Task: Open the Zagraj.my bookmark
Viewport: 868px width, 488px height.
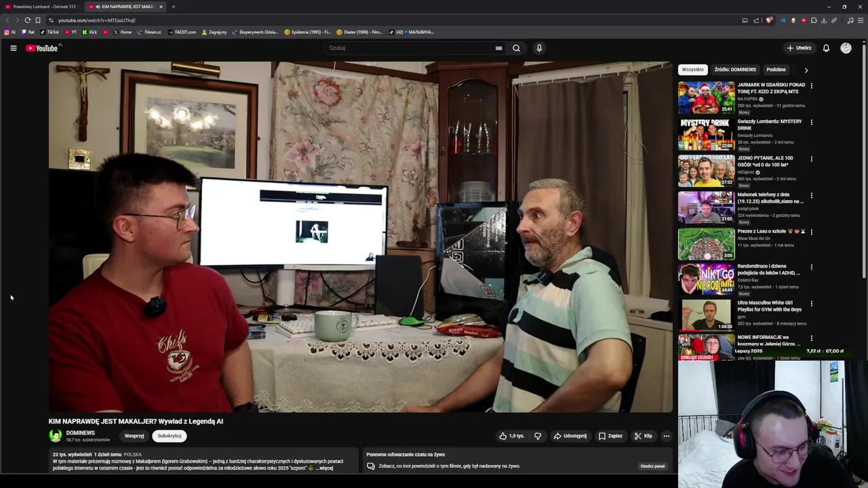Action: click(215, 32)
